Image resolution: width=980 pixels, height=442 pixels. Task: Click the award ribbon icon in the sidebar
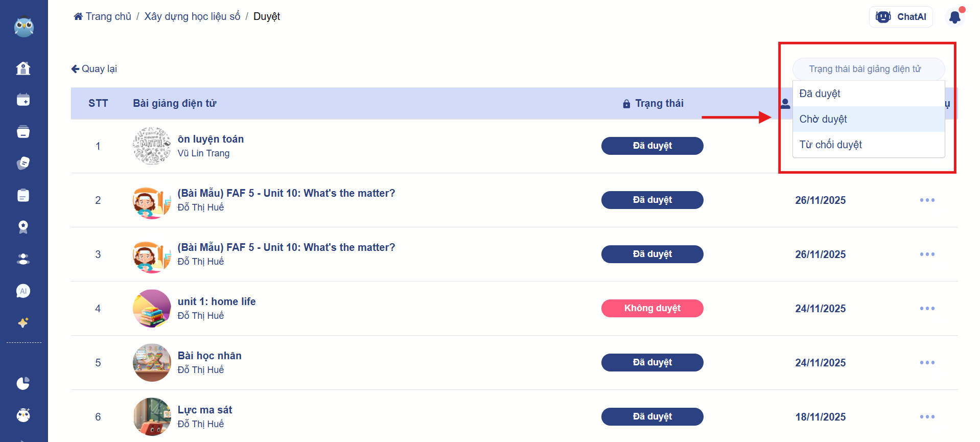(x=23, y=227)
